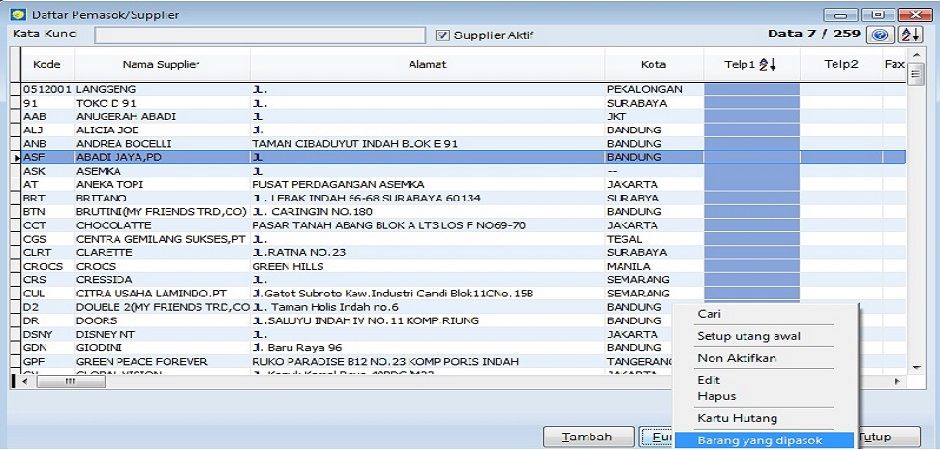Toggle the Supplier Aktif checkbox
The height and width of the screenshot is (450, 940).
(x=442, y=35)
